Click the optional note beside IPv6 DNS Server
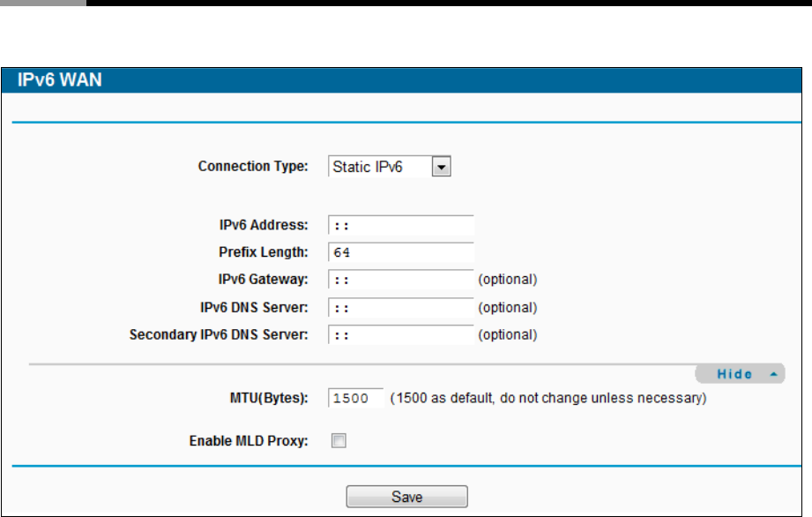The height and width of the screenshot is (517, 812). (508, 308)
